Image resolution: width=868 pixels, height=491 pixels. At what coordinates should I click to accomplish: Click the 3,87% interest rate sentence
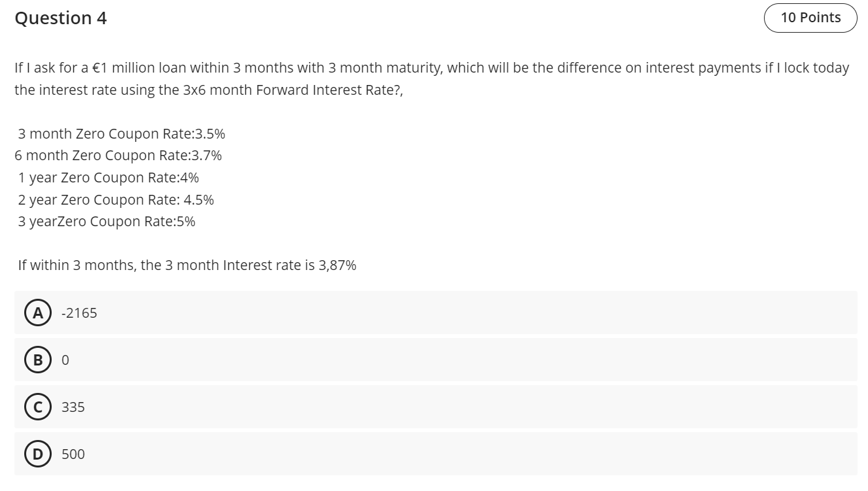coord(187,265)
